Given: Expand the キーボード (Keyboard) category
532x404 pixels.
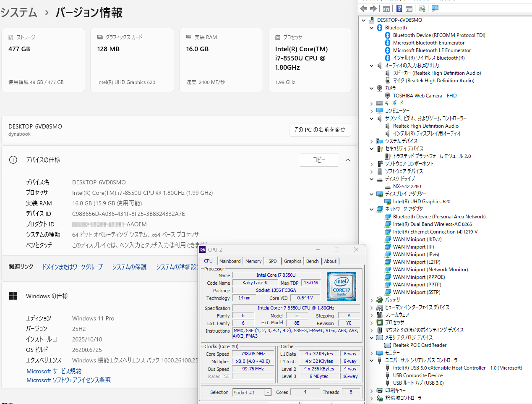Looking at the screenshot, I should click(x=372, y=103).
